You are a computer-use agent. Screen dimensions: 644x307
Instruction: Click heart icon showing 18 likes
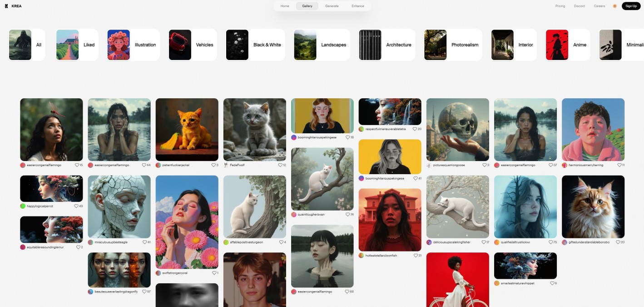pyautogui.click(x=348, y=137)
